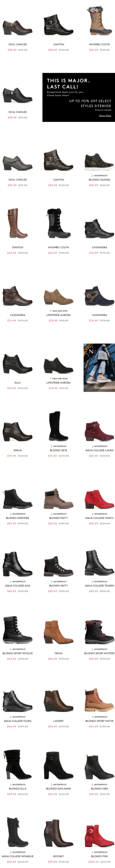Select the red Aqua College Ionicc bootie
The height and width of the screenshot is (868, 115).
point(99,499)
